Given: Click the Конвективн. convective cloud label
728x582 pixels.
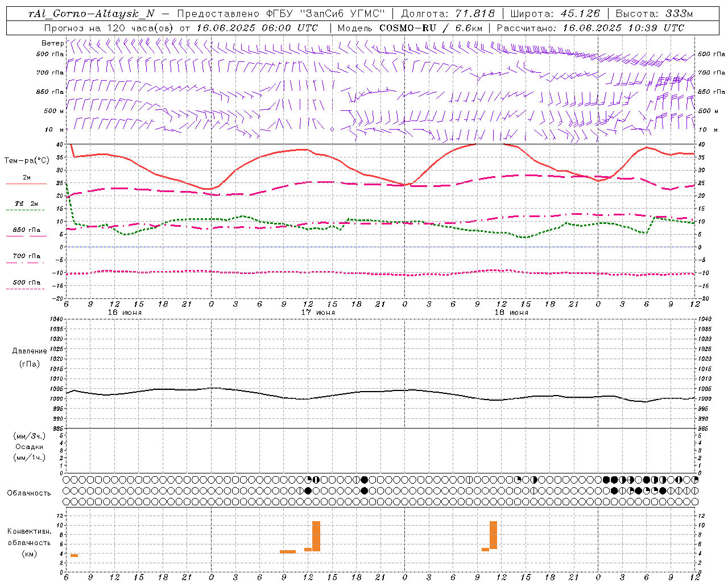Looking at the screenshot, I should coord(29,531).
